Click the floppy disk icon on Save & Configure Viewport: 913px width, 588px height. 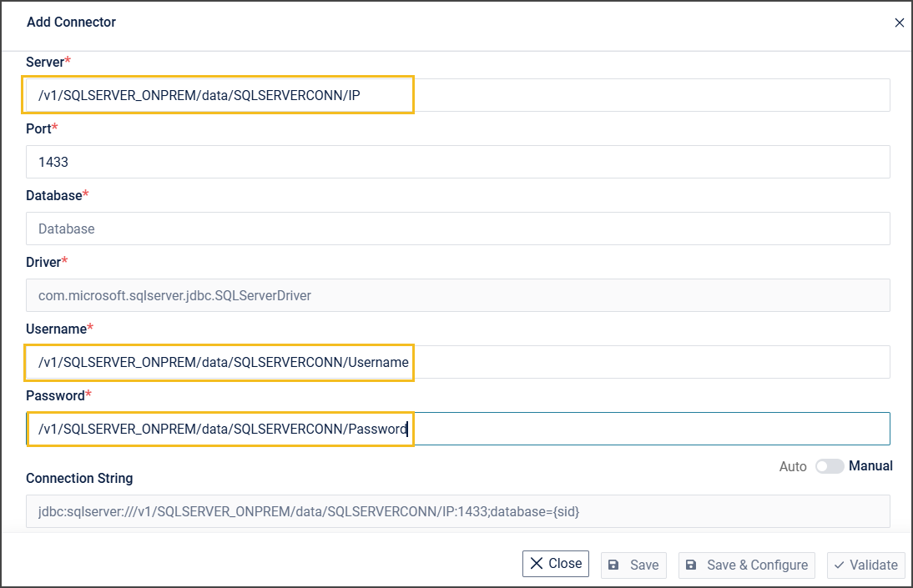[691, 565]
